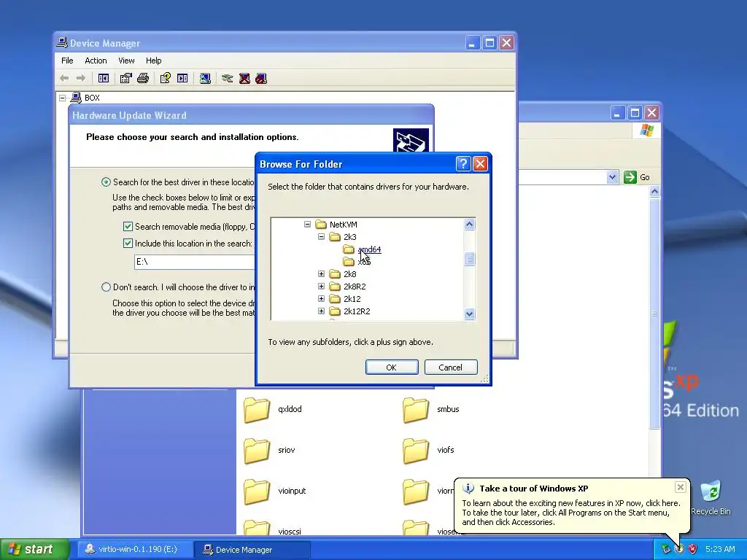The height and width of the screenshot is (560, 747).
Task: Select the x86 folder under 2k3
Action: pyautogui.click(x=364, y=262)
